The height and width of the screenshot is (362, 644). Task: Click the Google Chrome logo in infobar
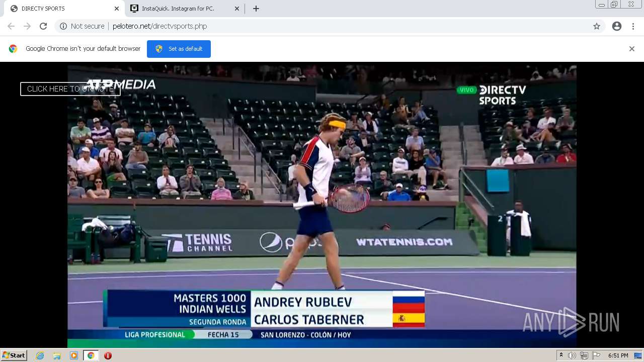(13, 49)
